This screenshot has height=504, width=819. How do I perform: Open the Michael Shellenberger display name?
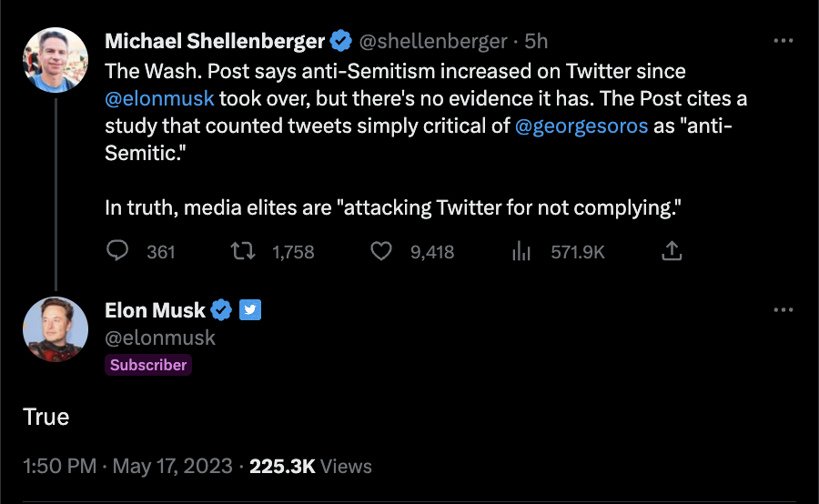(x=215, y=41)
